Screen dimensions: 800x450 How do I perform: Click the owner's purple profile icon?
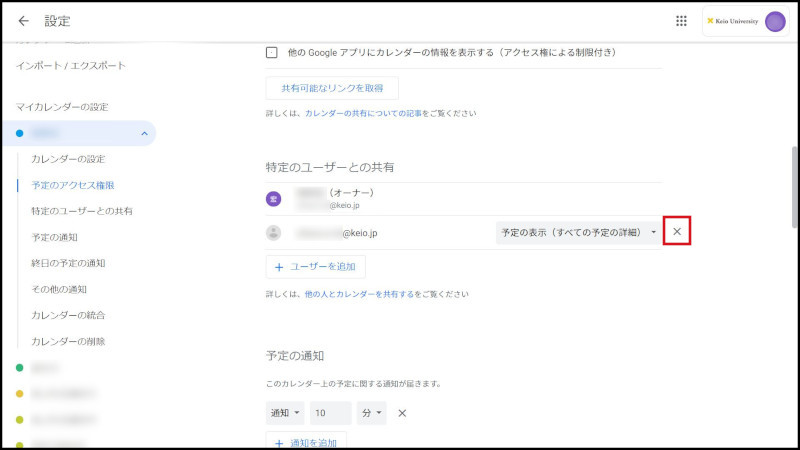273,199
